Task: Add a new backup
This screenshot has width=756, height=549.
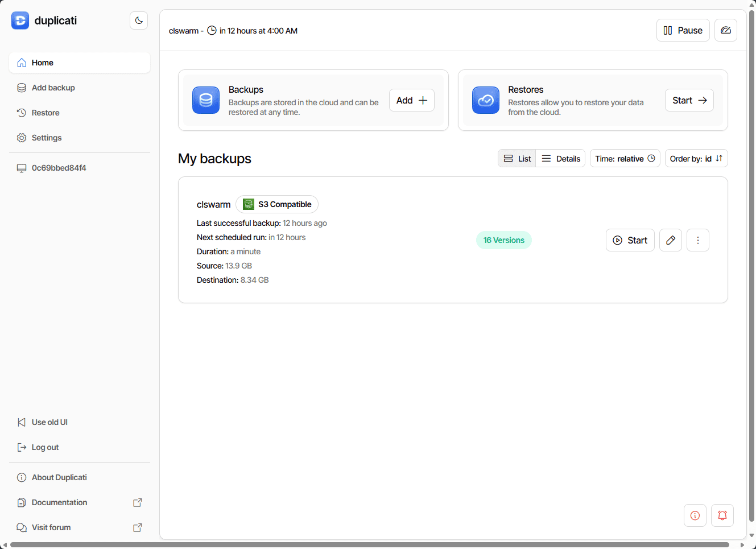Action: click(412, 100)
